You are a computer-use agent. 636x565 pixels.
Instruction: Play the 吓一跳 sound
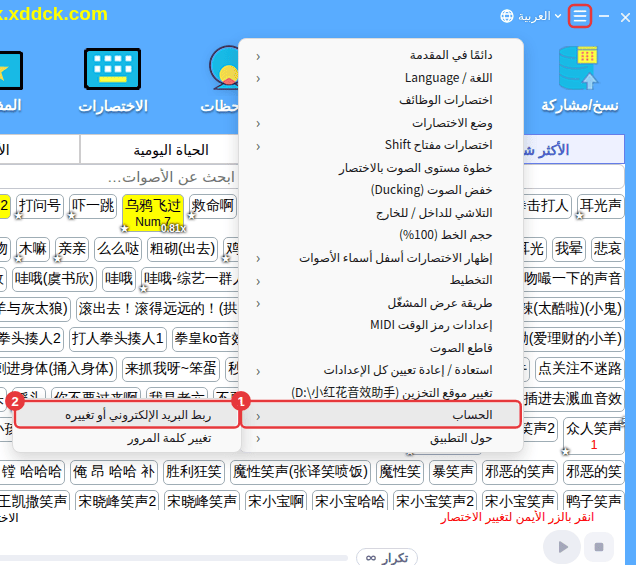click(93, 206)
